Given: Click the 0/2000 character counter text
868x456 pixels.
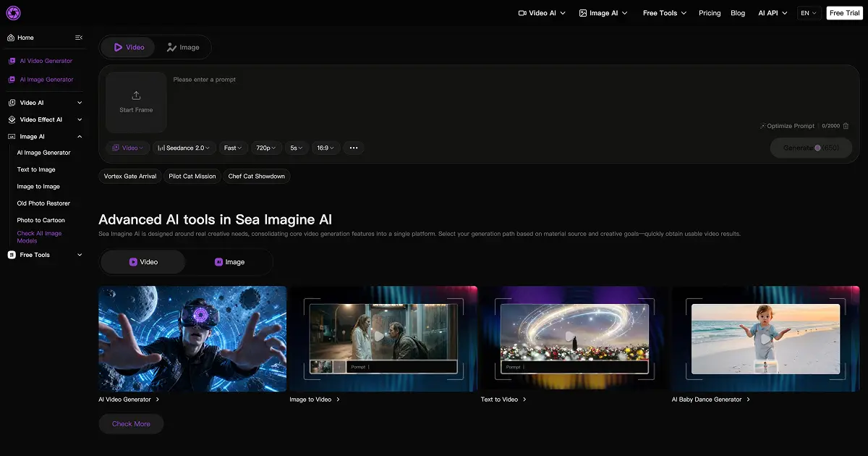Looking at the screenshot, I should pos(830,126).
